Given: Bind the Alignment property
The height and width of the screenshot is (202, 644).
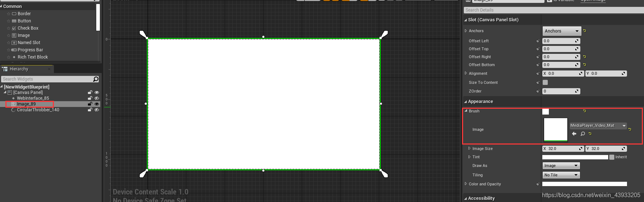Looking at the screenshot, I should click(538, 74).
